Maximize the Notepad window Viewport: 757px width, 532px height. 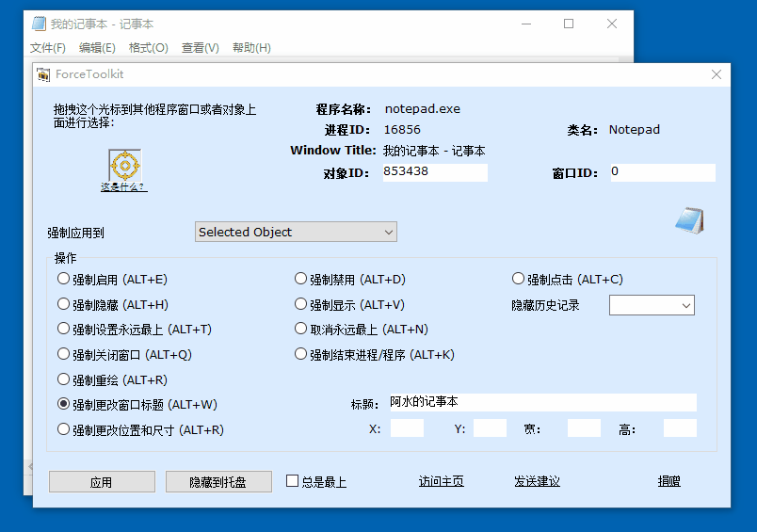click(569, 24)
